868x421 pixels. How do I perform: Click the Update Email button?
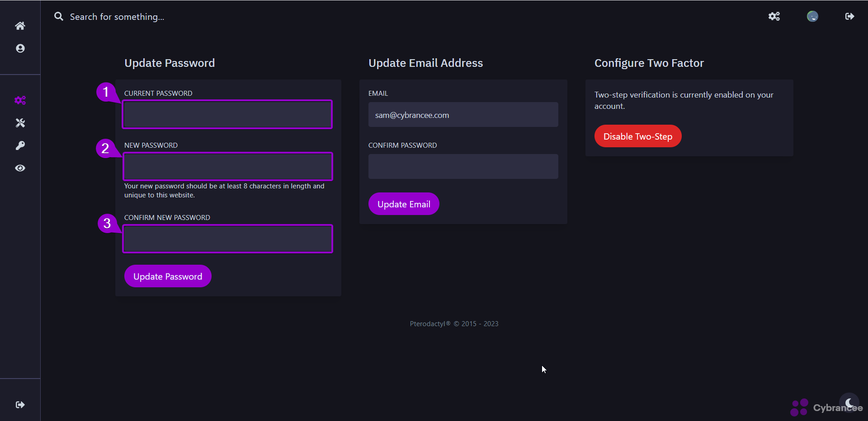tap(404, 204)
